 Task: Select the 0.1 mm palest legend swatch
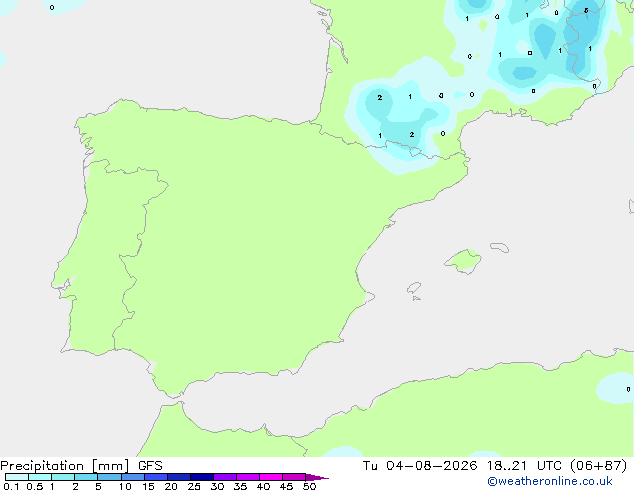pos(17,477)
